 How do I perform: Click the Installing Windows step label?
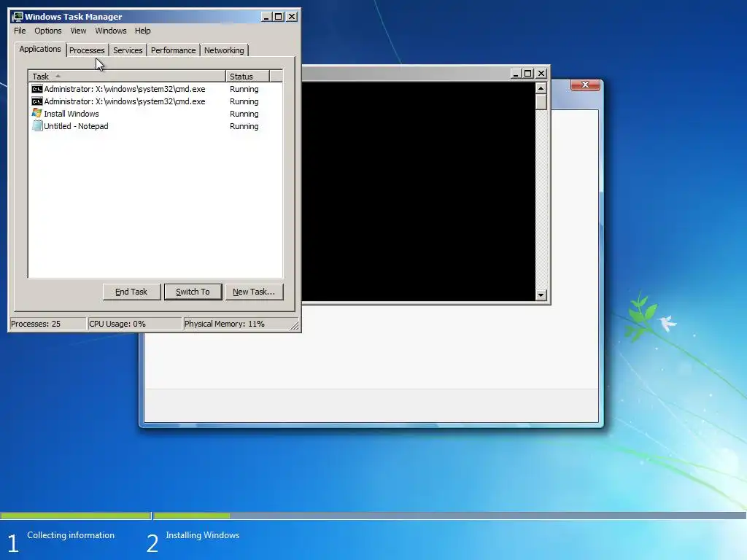click(203, 535)
